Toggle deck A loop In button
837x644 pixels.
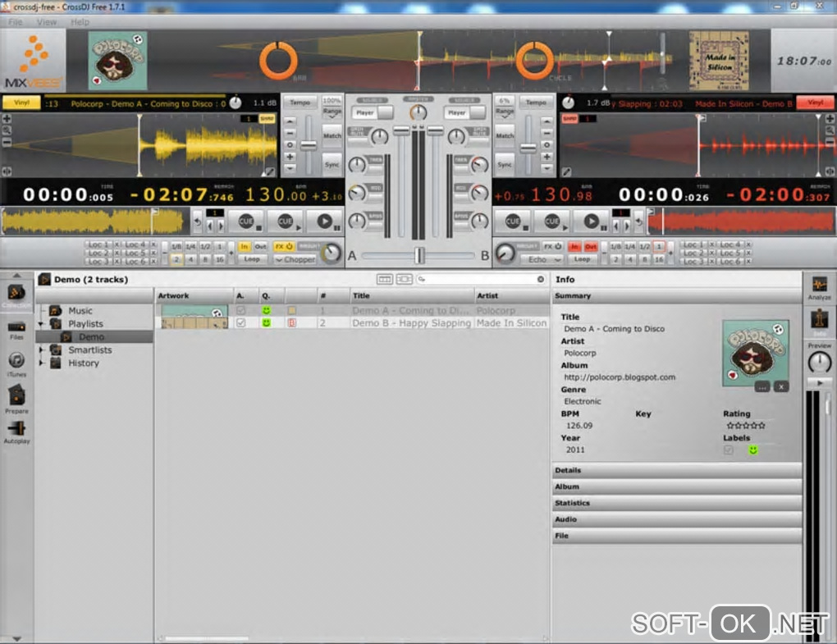(x=244, y=246)
